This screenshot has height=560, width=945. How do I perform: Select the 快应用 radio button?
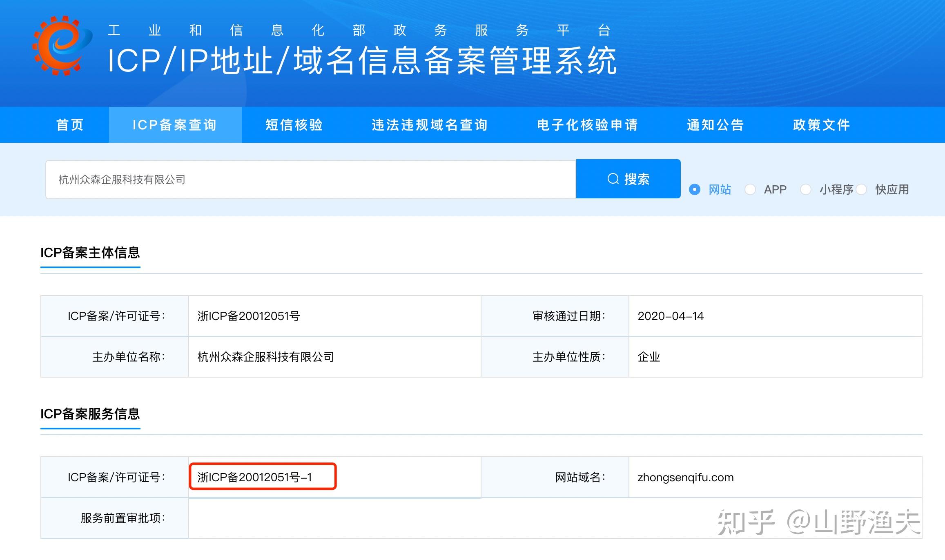(862, 189)
